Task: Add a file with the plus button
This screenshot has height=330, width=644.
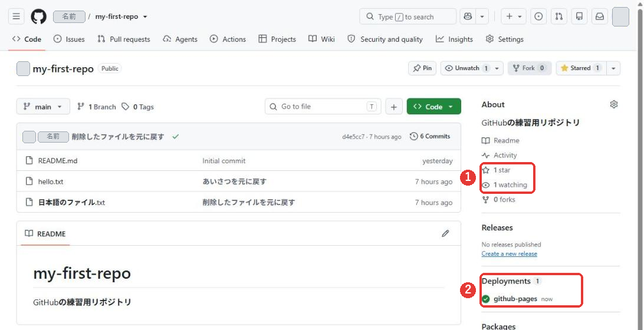Action: [394, 107]
